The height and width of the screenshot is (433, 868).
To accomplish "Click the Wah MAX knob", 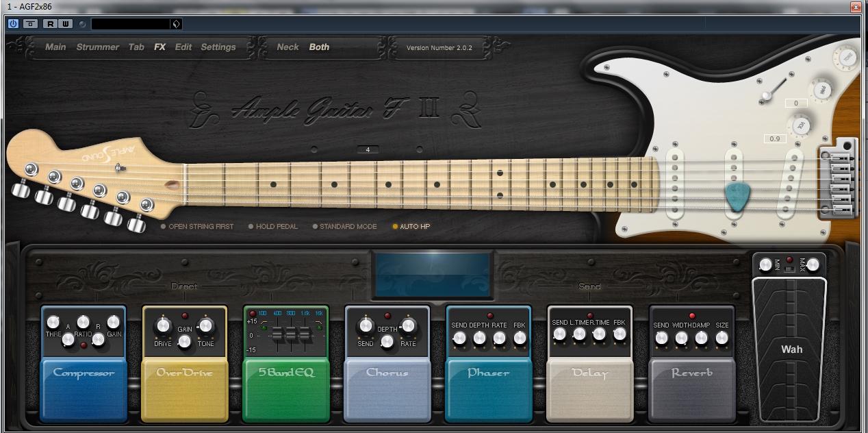I will [x=813, y=265].
